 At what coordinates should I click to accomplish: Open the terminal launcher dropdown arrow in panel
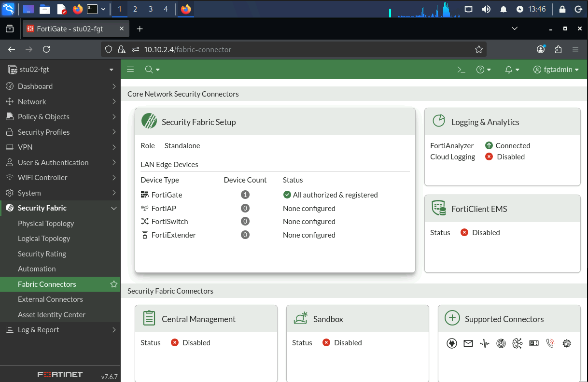click(x=103, y=9)
